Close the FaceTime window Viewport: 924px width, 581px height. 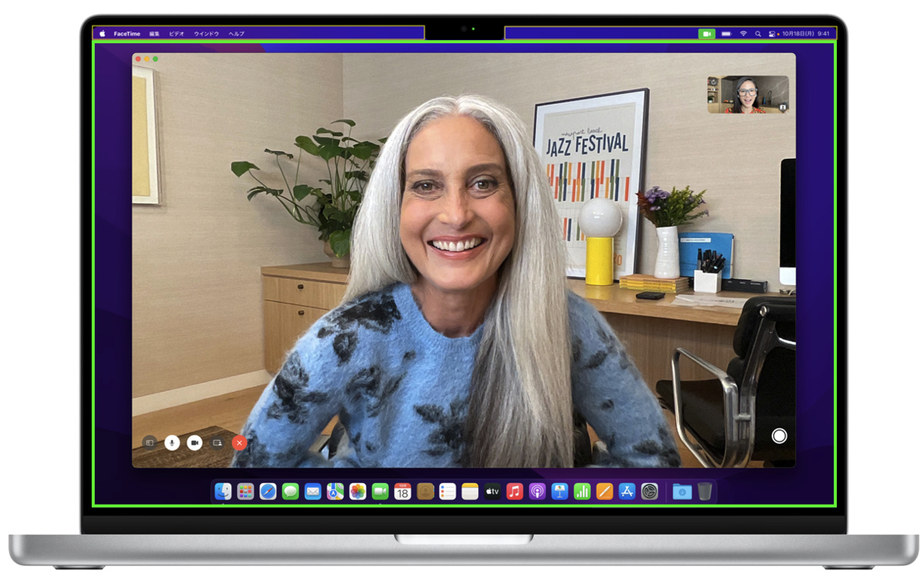click(x=139, y=59)
